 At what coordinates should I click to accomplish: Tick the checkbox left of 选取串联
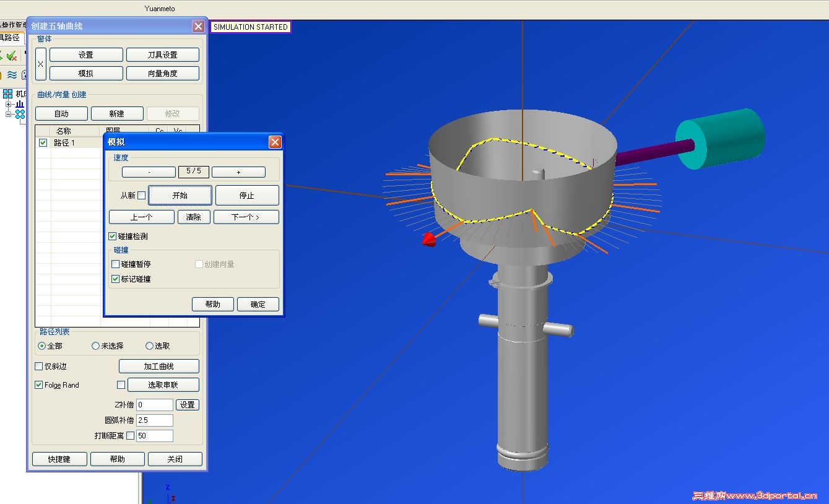[x=121, y=385]
